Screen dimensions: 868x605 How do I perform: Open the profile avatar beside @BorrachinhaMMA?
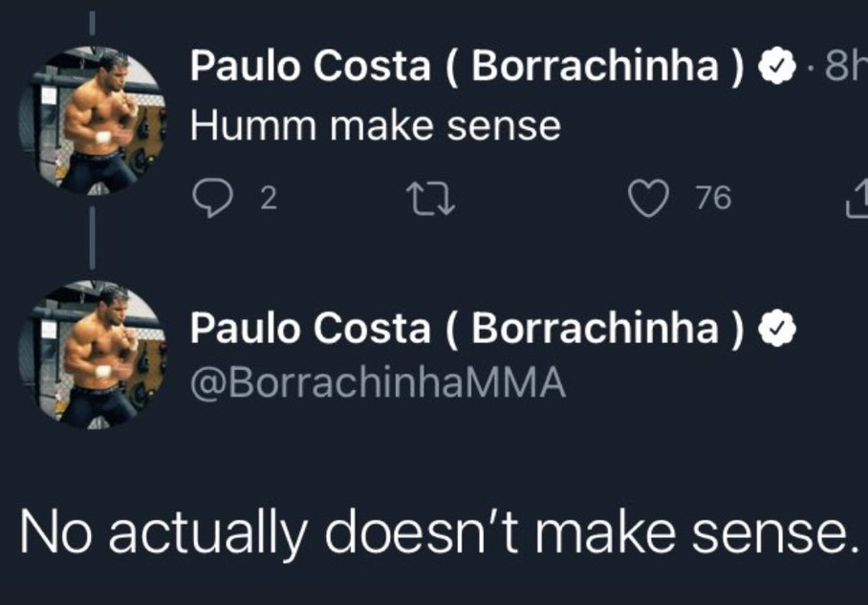pyautogui.click(x=92, y=355)
